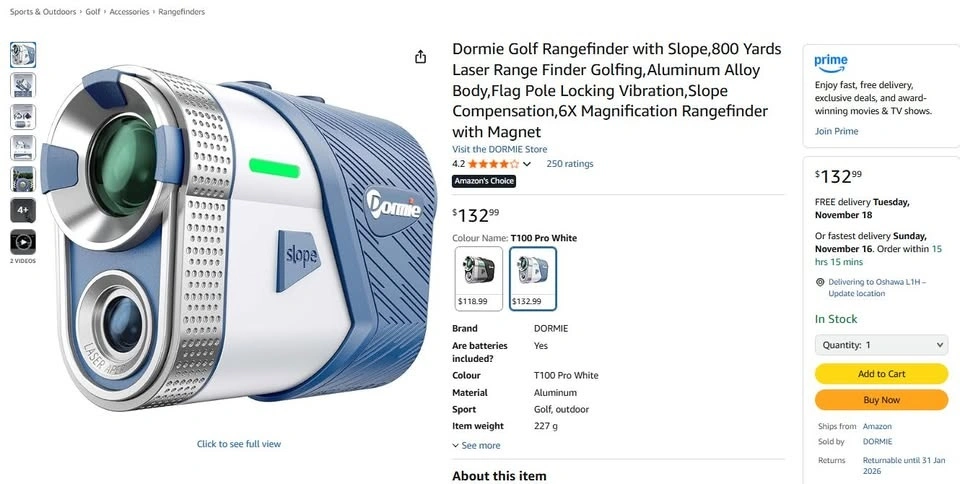Screen dimensions: 960x484
Task: Click the Add to Cart button
Action: (881, 374)
